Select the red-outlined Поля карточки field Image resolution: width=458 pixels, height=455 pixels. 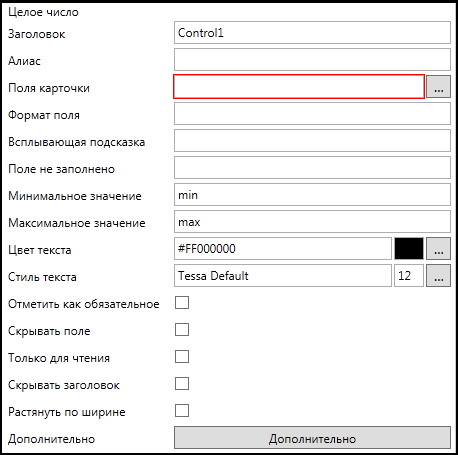(299, 87)
